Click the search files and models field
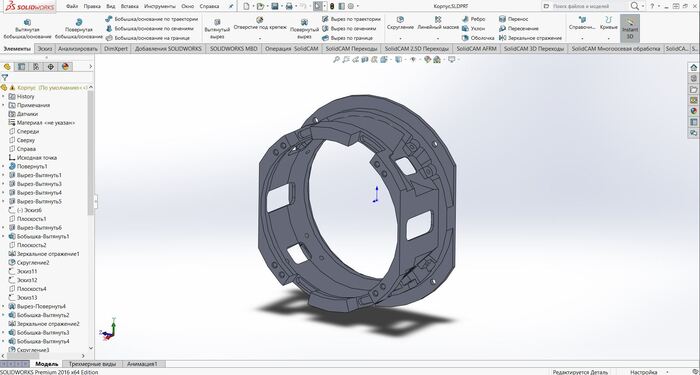 (x=586, y=6)
